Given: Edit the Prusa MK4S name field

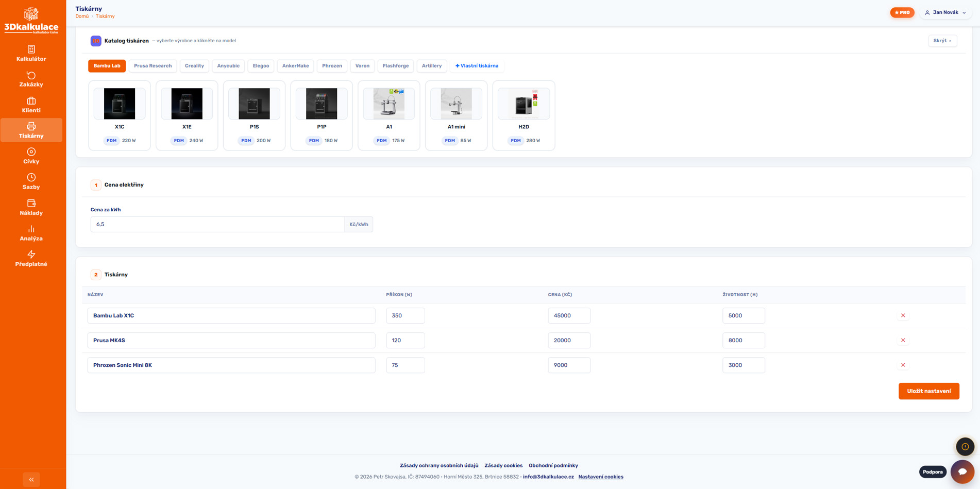Looking at the screenshot, I should (x=231, y=340).
